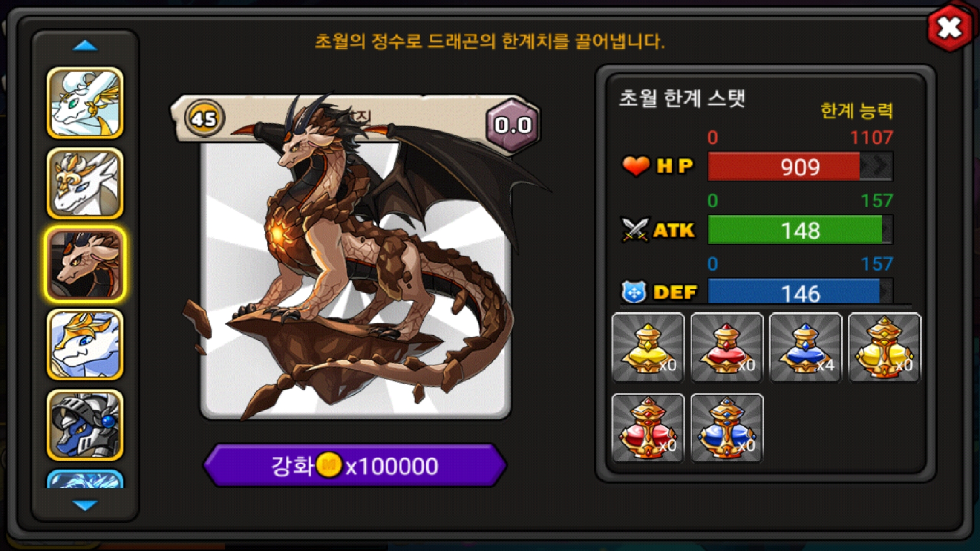Select the small yellow essence potion
Viewport: 980px width, 551px height.
[x=648, y=348]
